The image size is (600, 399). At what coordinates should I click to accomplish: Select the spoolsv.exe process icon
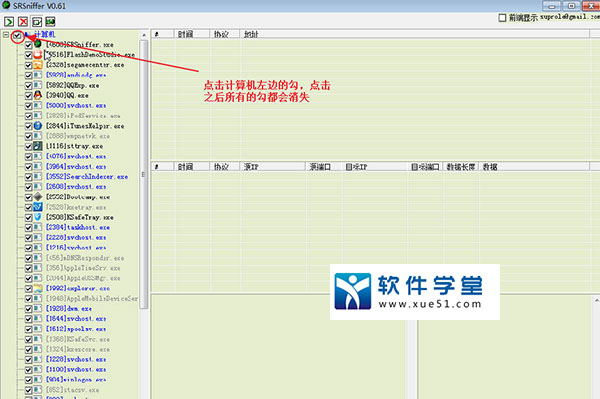point(38,329)
